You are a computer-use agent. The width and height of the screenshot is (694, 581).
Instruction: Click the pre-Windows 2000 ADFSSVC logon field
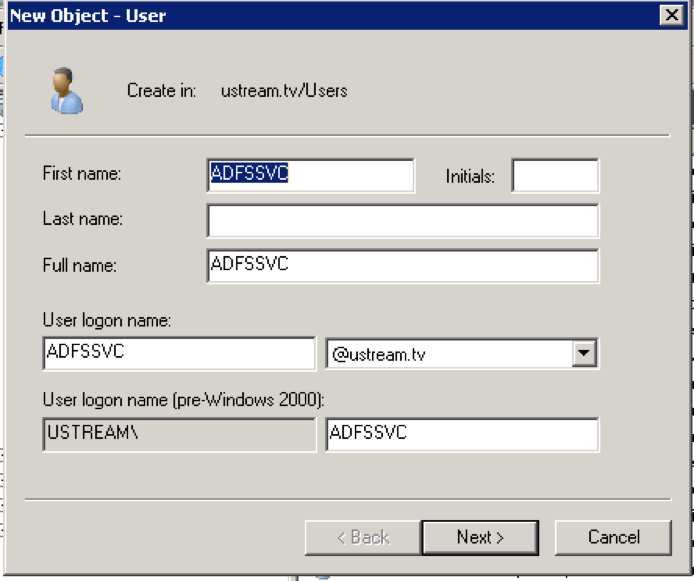click(x=462, y=434)
